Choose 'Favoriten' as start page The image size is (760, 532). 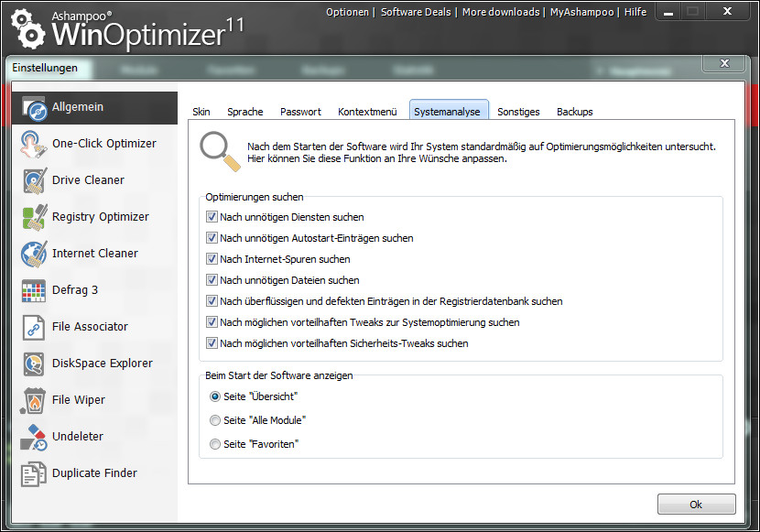[215, 444]
